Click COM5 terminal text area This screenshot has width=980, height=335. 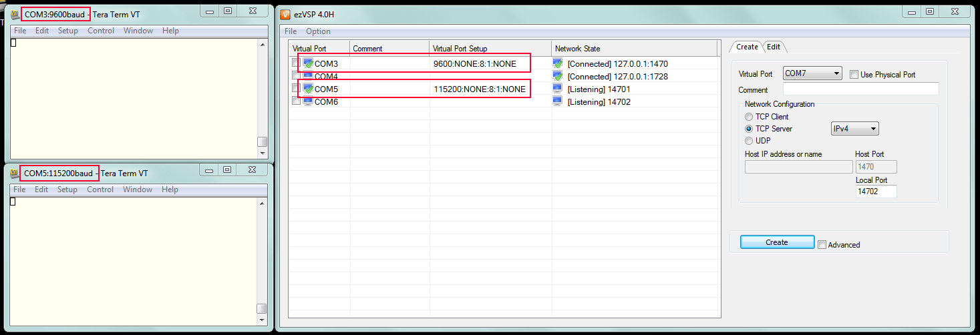pos(133,261)
